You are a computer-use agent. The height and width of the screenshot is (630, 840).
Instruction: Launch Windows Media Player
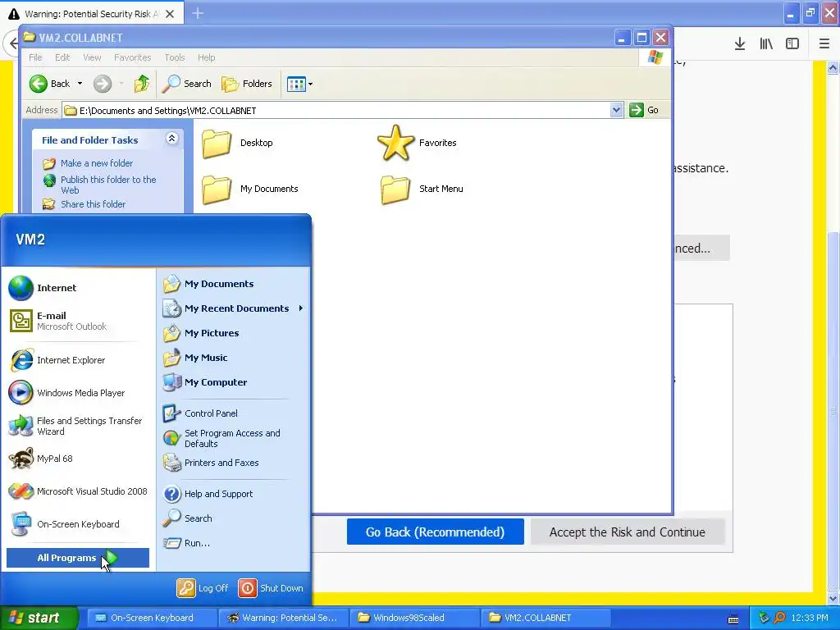(x=67, y=393)
